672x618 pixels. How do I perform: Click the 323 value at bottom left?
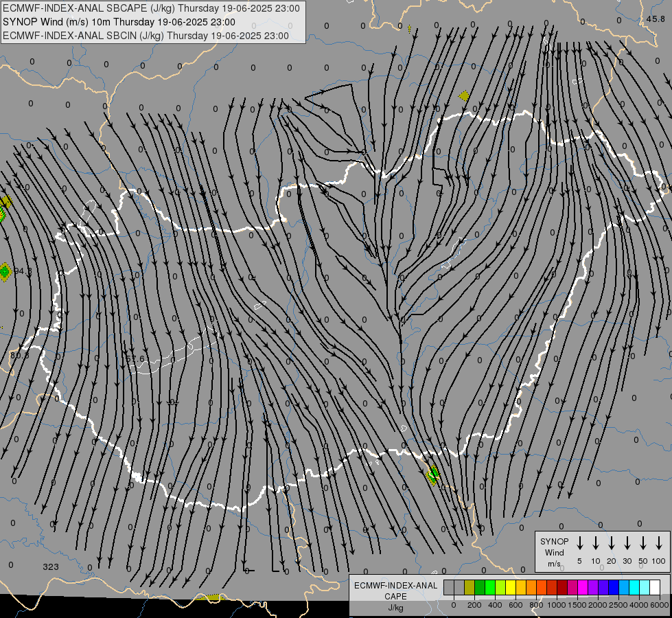coord(51,567)
